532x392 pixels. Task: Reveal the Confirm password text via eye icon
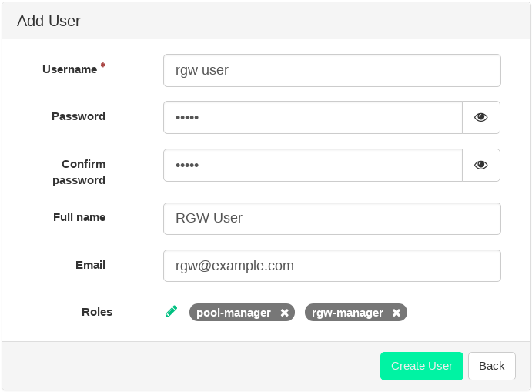tap(481, 165)
